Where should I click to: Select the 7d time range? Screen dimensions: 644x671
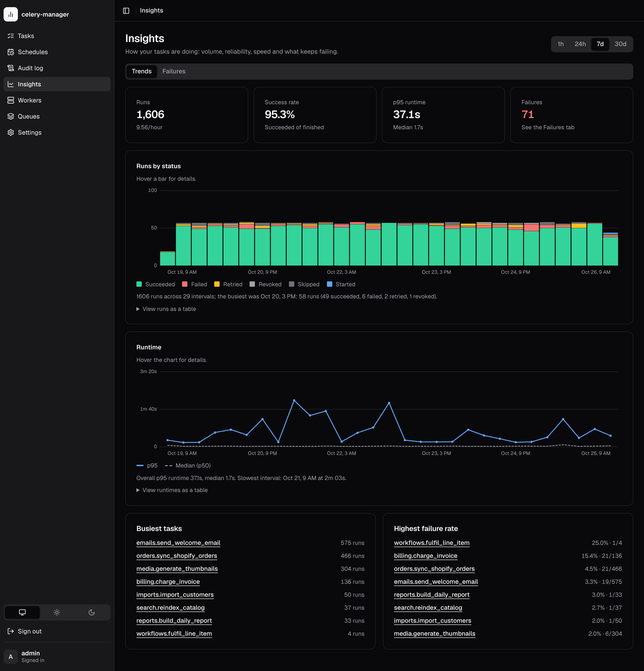click(x=600, y=44)
